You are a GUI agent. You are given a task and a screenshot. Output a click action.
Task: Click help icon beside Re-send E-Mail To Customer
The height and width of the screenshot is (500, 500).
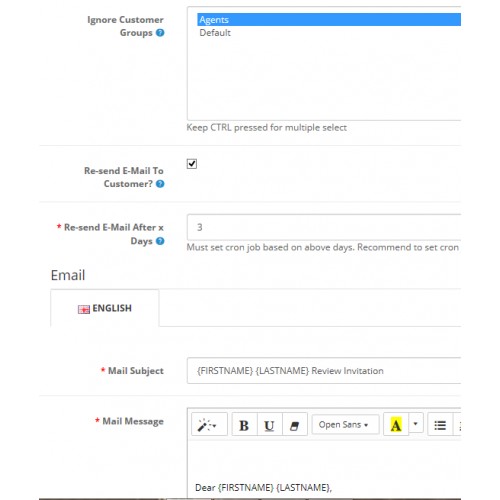(x=160, y=184)
